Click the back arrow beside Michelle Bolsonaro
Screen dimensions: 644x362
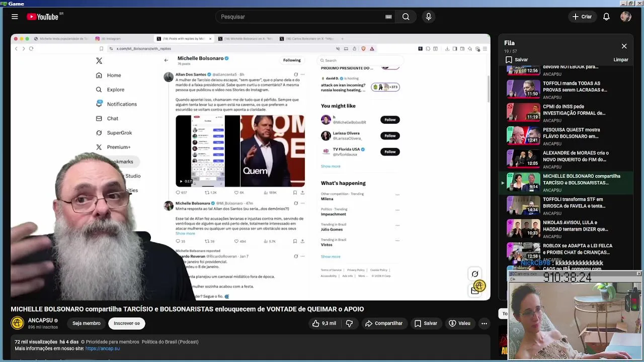(x=166, y=60)
